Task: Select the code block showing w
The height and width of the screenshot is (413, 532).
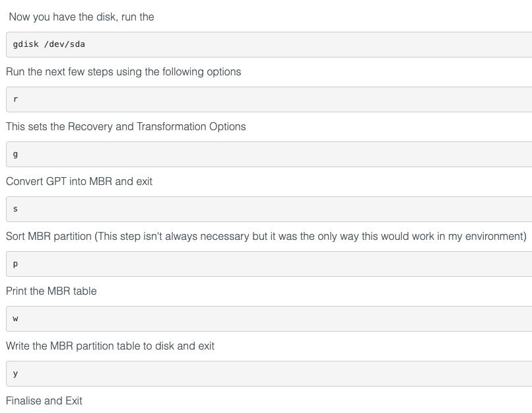Action: pos(269,319)
